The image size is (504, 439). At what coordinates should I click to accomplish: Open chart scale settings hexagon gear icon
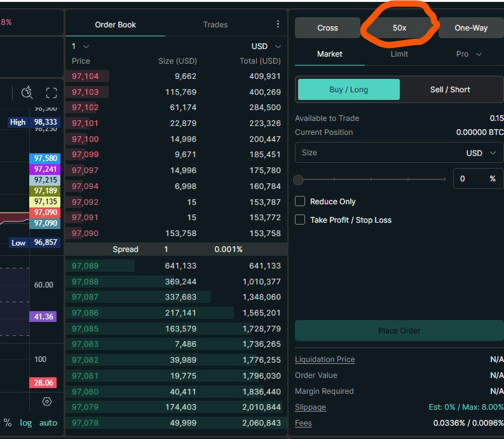click(x=47, y=401)
